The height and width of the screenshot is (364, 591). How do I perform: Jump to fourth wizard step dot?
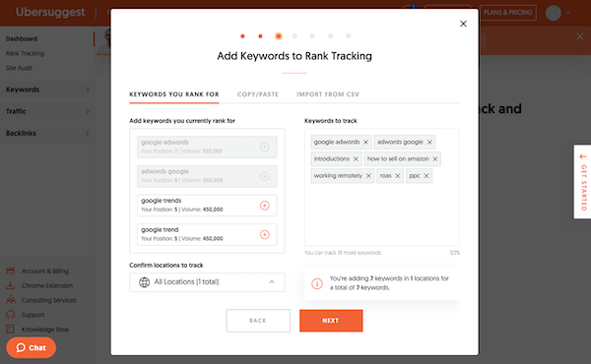pos(295,35)
